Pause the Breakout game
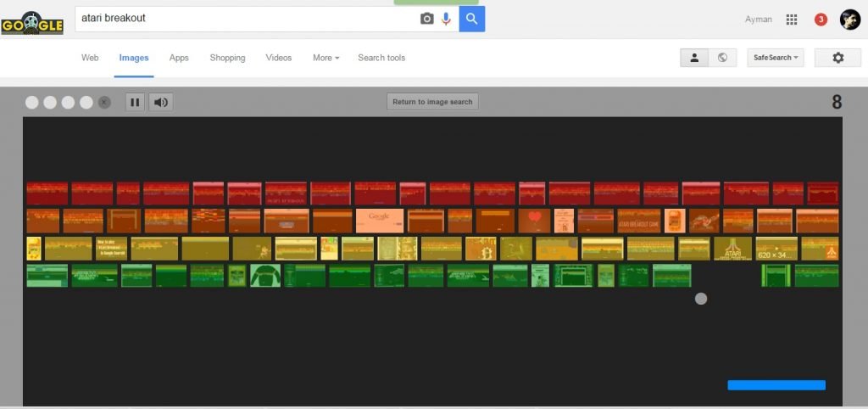Screen dimensions: 868x409 click(x=135, y=102)
